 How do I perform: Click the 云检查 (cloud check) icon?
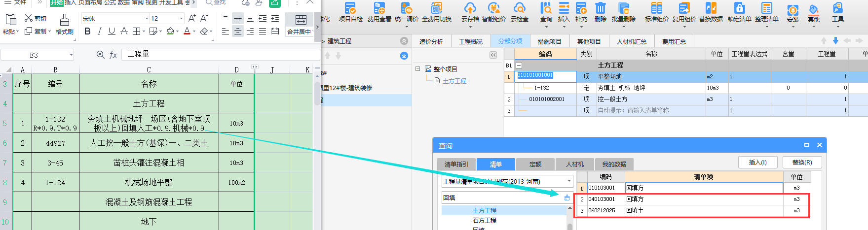click(519, 8)
